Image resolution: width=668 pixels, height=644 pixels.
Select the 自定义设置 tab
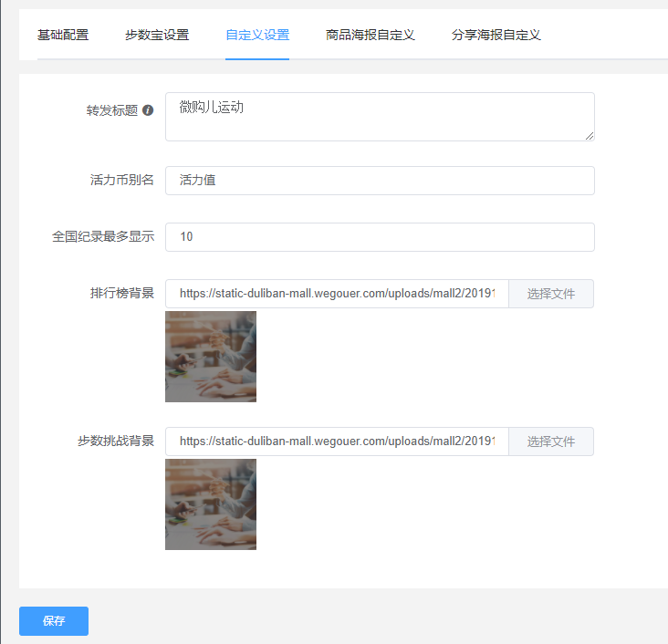[257, 35]
